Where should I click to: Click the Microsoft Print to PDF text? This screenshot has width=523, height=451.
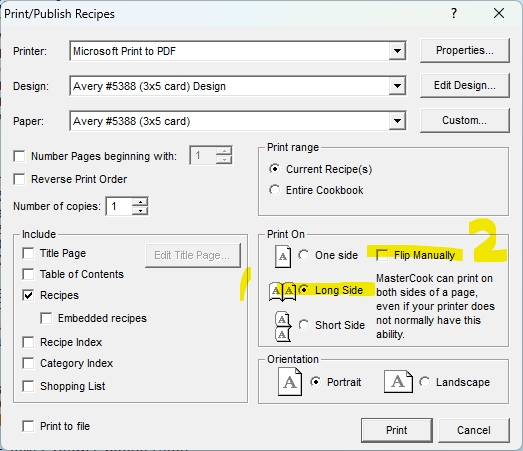coord(124,51)
